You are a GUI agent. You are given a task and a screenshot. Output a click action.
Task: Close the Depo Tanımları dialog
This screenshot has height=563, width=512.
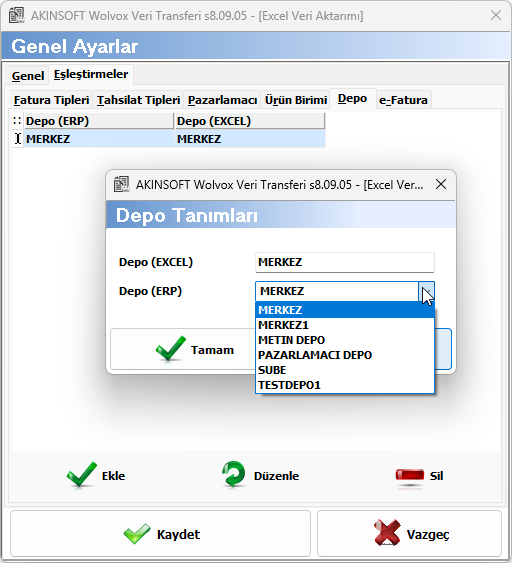click(441, 185)
